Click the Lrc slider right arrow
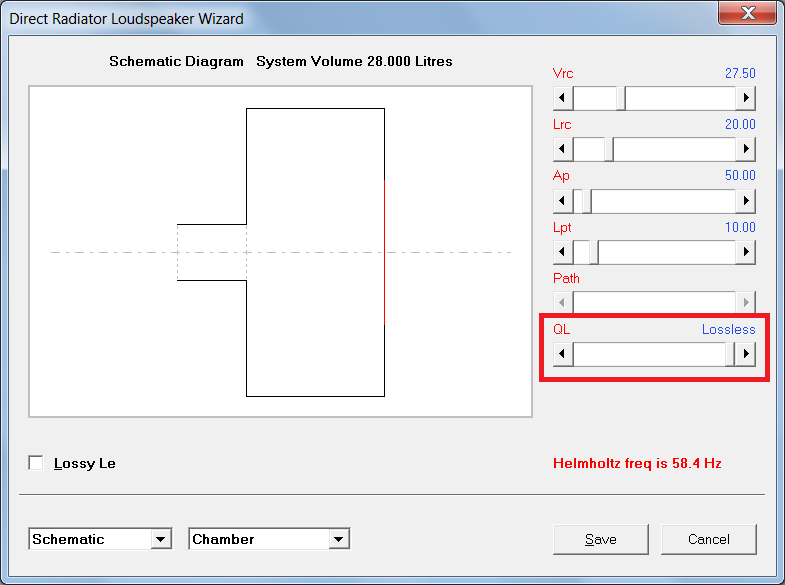This screenshot has width=785, height=585. point(745,149)
